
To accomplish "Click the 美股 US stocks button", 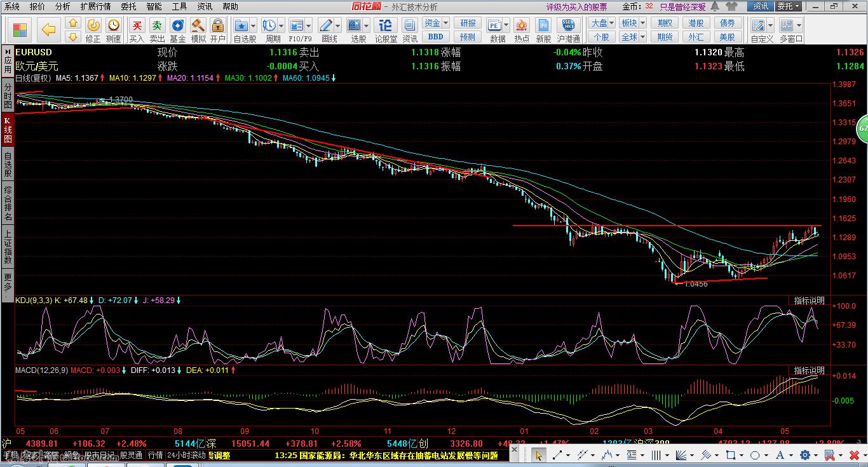I will pyautogui.click(x=728, y=37).
